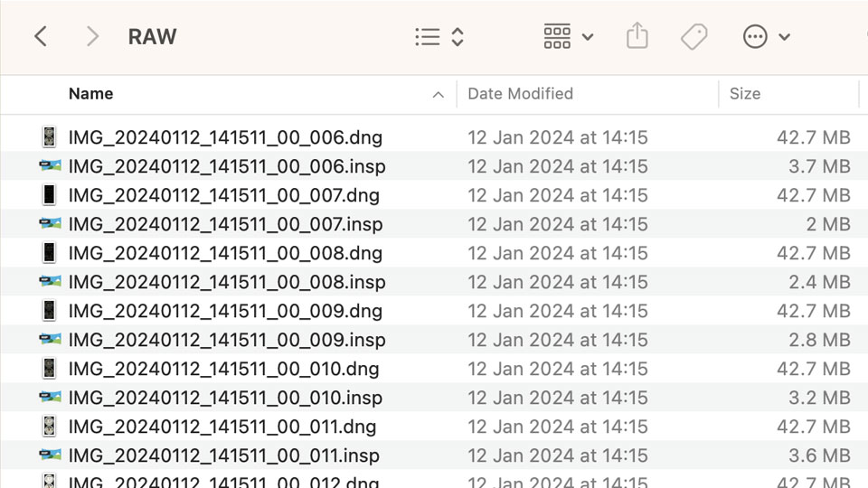The width and height of the screenshot is (868, 488).
Task: Sort by the Size column header
Action: pyautogui.click(x=745, y=93)
